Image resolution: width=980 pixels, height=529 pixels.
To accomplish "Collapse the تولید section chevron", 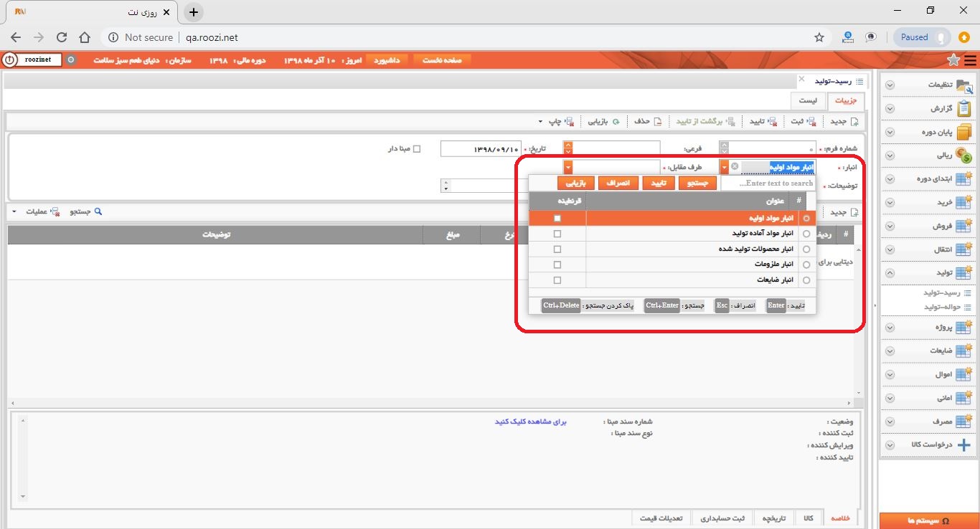I will (x=890, y=273).
